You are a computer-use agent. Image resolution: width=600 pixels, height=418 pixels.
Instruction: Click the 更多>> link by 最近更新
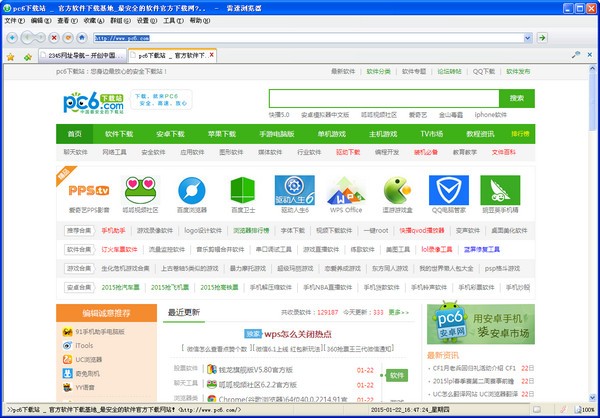(399, 312)
